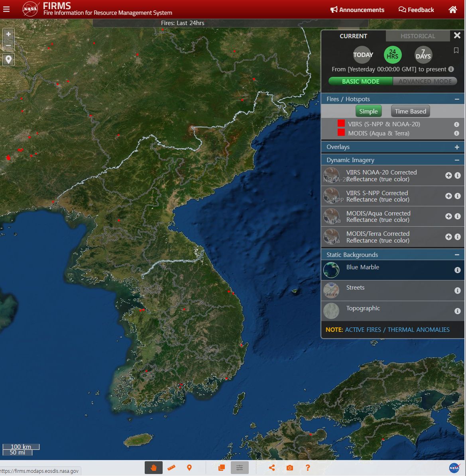Open info for VIIRS NOAA-20 imagery
Viewport: 466px width, 476px height.
(x=458, y=176)
